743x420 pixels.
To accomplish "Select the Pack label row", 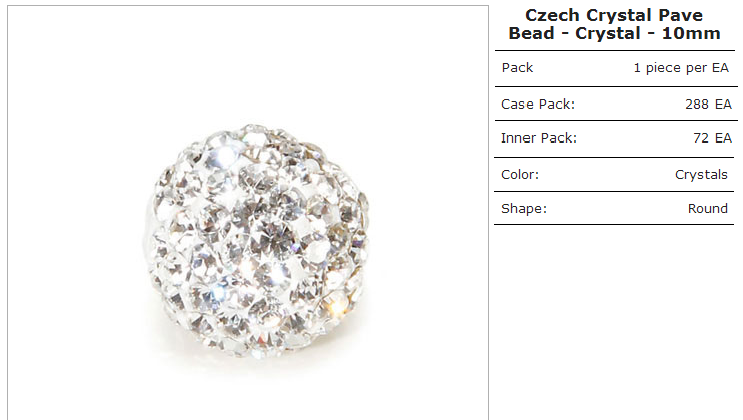I will point(615,68).
